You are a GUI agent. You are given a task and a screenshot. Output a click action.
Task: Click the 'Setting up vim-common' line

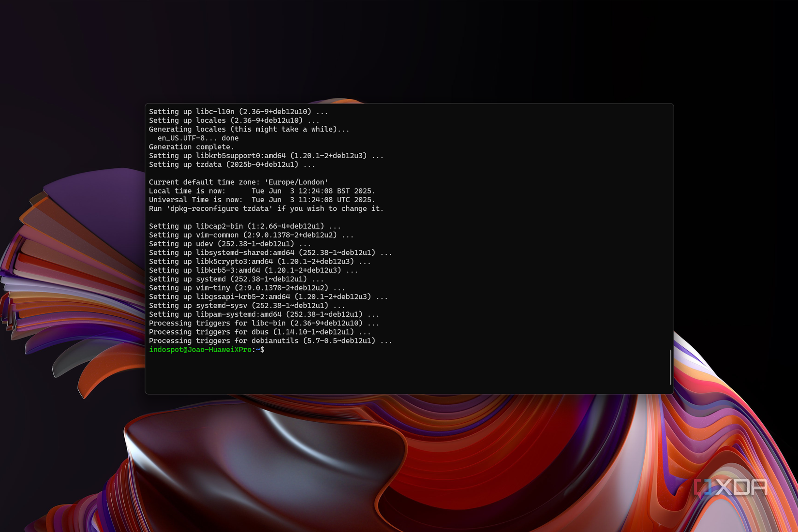pyautogui.click(x=251, y=235)
